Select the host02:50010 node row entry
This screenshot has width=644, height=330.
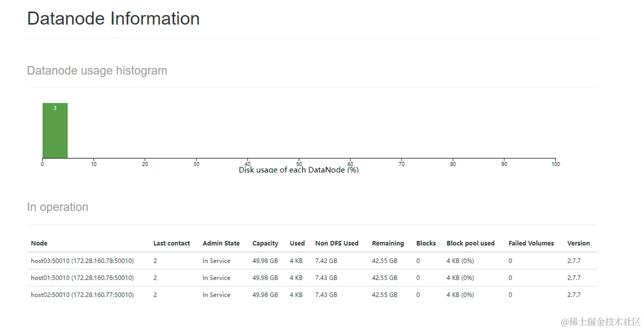tap(82, 295)
